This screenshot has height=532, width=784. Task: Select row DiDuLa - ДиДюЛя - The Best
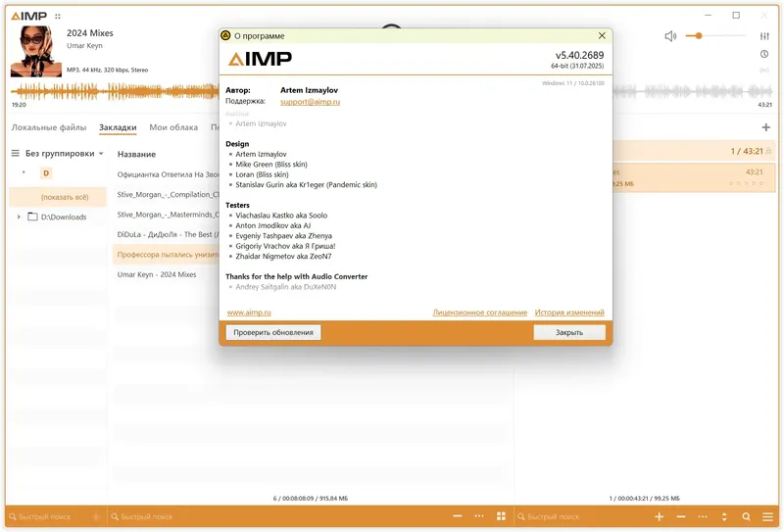click(x=168, y=234)
